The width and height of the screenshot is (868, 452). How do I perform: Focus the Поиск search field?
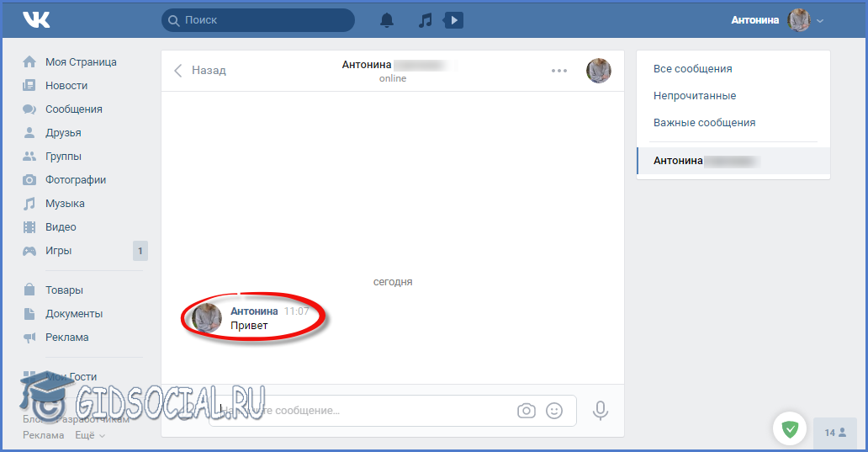coord(258,20)
